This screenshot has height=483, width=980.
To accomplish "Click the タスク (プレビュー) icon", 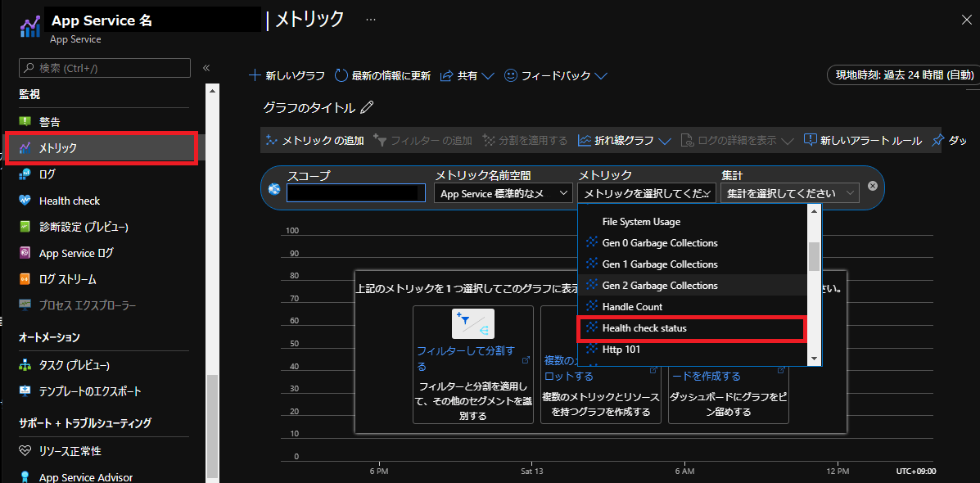I will click(25, 365).
